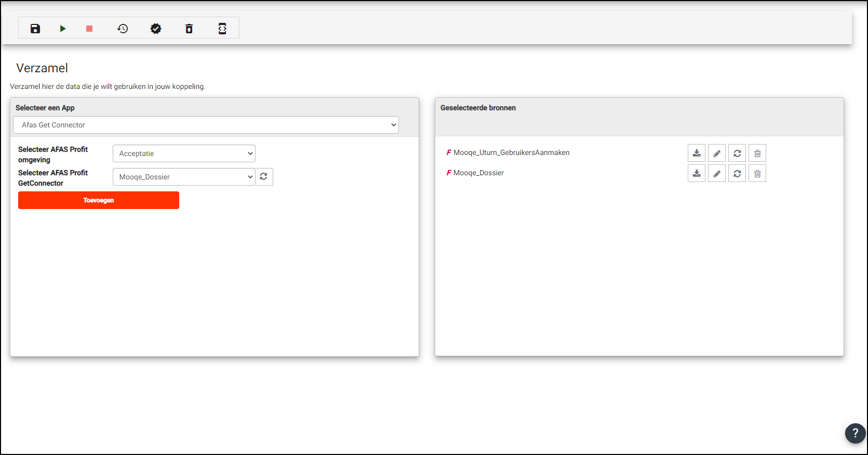This screenshot has height=455, width=868.
Task: Refresh the GetConnector list
Action: tap(264, 177)
